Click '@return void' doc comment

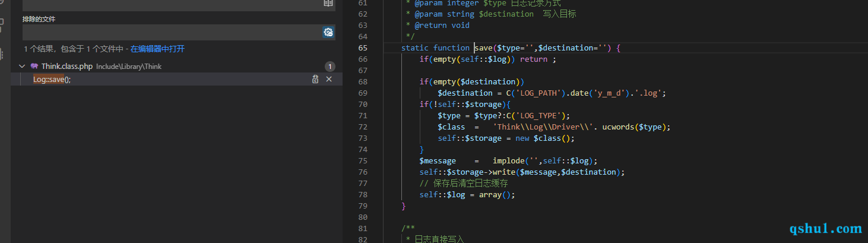[x=442, y=25]
